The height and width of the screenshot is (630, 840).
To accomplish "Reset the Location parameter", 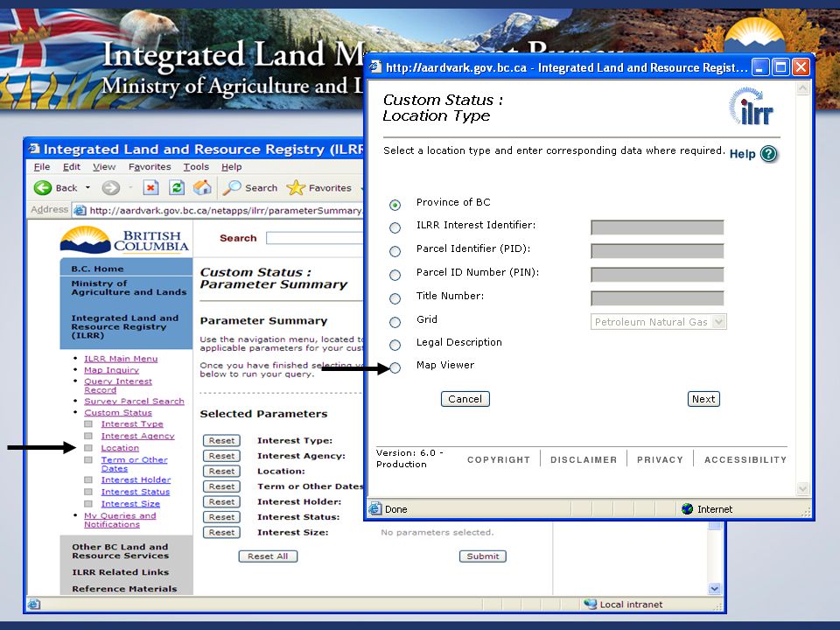I will (x=221, y=471).
